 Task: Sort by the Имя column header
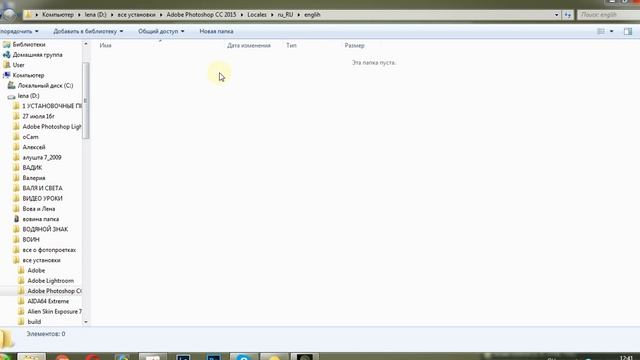pos(105,45)
